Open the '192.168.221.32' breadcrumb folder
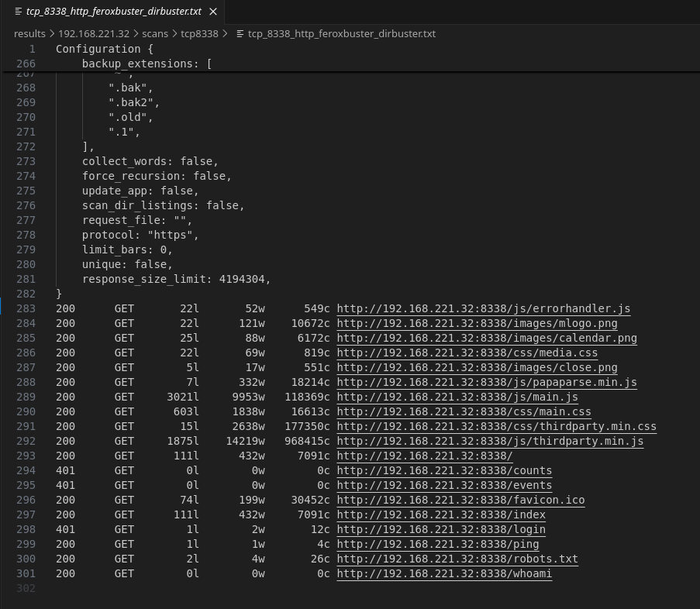The height and width of the screenshot is (609, 700). point(94,34)
